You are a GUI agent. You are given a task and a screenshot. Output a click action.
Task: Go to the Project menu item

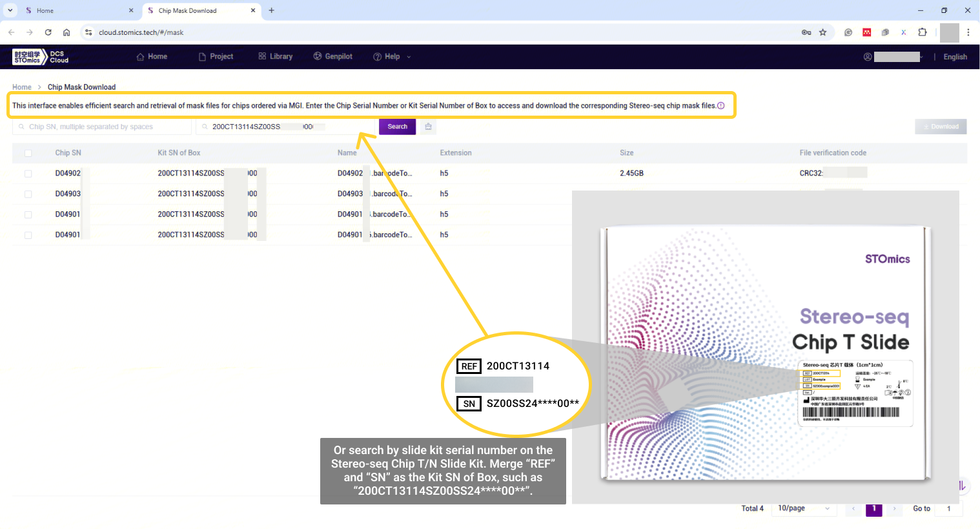pyautogui.click(x=216, y=57)
